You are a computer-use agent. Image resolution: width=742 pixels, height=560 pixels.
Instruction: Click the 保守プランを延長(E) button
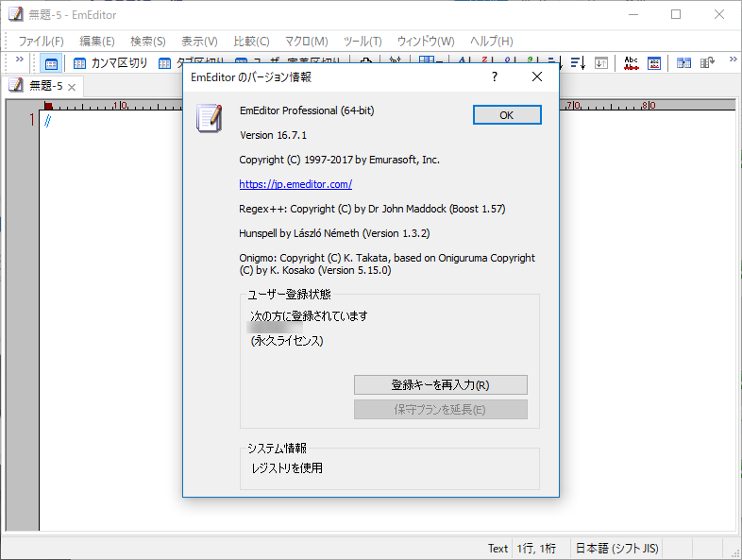[x=440, y=410]
